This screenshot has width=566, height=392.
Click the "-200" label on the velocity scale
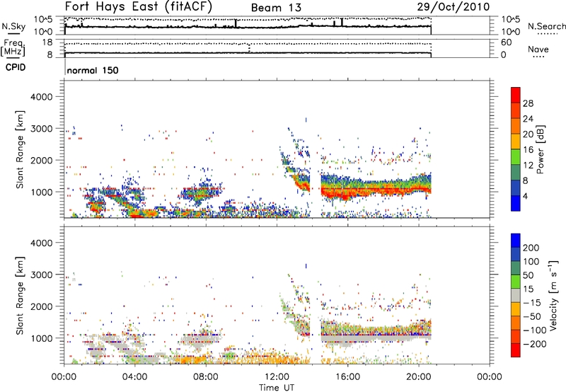[535, 344]
